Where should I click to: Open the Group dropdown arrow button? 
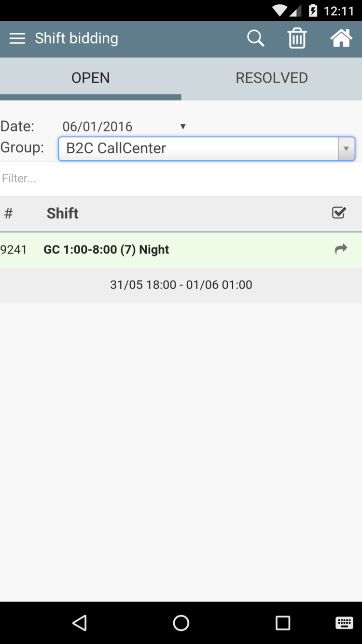pos(346,149)
